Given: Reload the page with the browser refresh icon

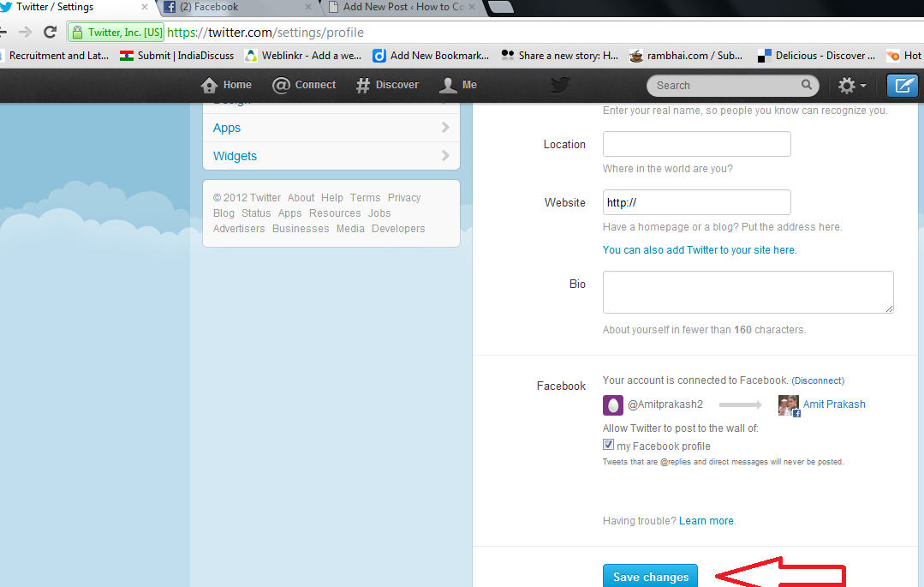Looking at the screenshot, I should click(x=50, y=32).
